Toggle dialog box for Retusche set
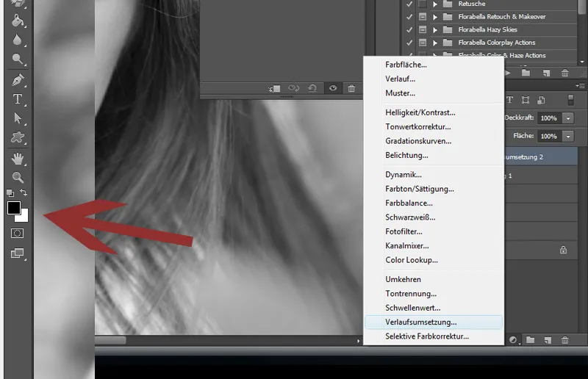This screenshot has height=379, width=588. (423, 4)
